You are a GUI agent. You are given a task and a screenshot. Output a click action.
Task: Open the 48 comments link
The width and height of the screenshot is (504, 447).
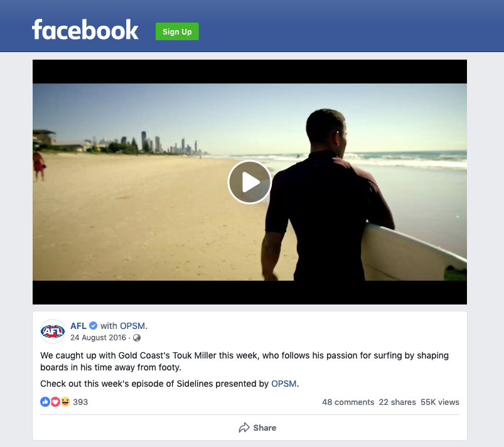[348, 402]
